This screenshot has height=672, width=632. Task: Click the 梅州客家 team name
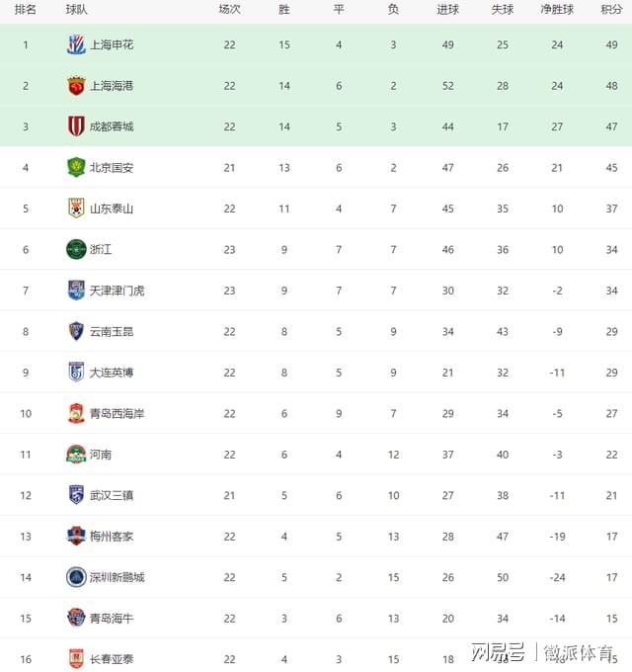click(x=112, y=537)
